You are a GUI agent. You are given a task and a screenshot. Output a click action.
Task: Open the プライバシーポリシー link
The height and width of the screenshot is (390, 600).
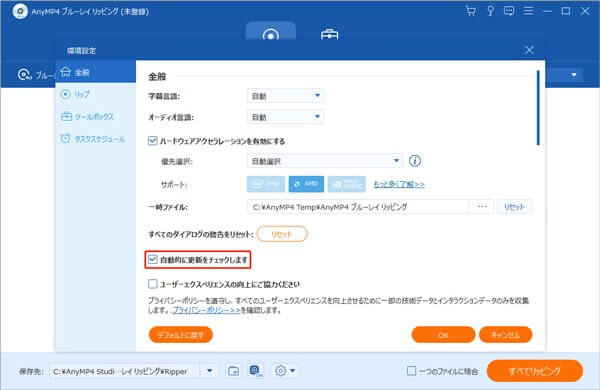206,310
